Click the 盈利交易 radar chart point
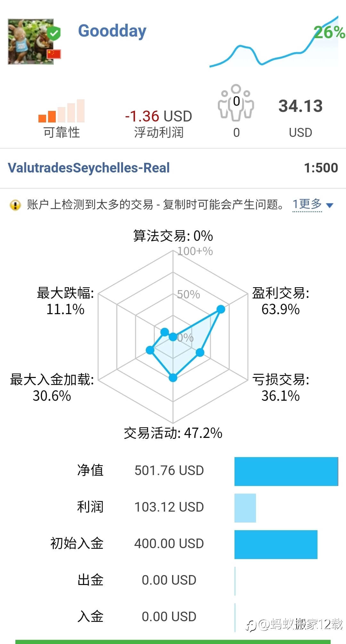 tap(221, 309)
